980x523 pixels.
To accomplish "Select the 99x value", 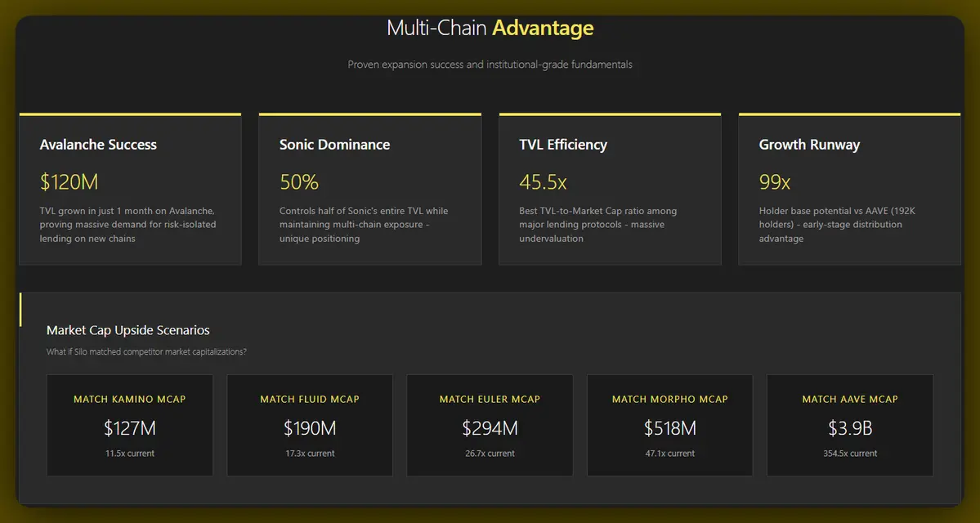I will (x=774, y=182).
